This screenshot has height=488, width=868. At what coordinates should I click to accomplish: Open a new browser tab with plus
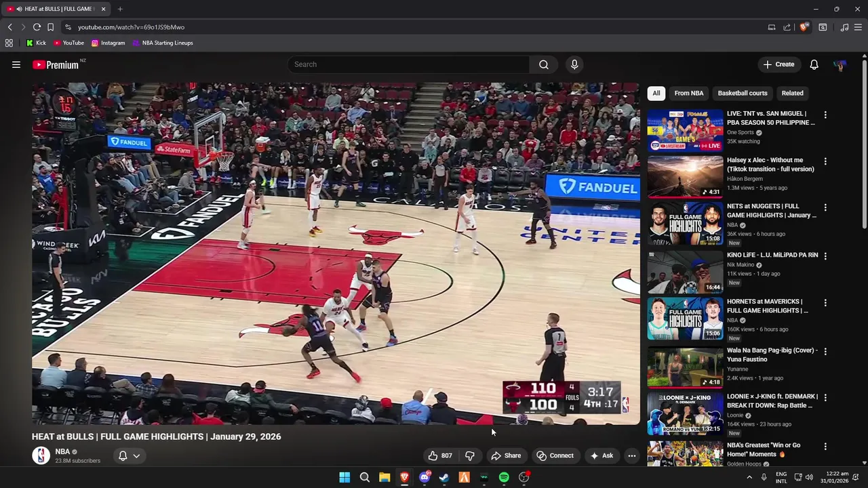[120, 9]
